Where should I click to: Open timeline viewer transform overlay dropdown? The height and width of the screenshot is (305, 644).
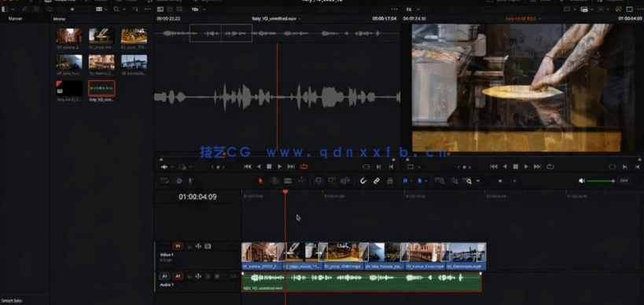coord(419,167)
